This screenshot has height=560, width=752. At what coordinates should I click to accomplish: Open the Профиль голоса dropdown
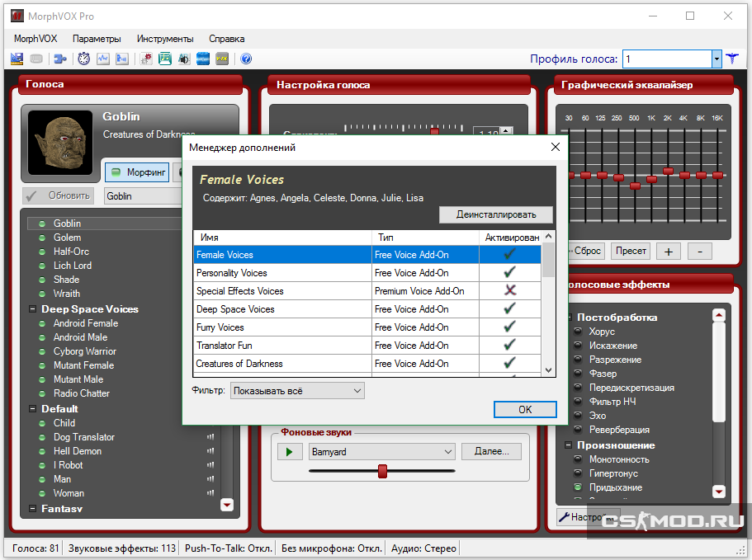tap(717, 59)
